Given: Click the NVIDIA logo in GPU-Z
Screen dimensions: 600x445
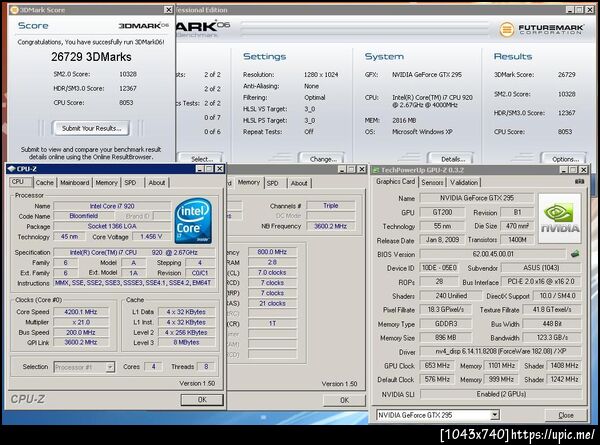Looking at the screenshot, I should tap(559, 218).
